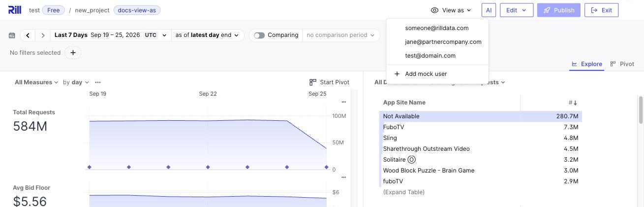Viewport: 644px width, 207px height.
Task: Click the View as eye icon
Action: [434, 10]
